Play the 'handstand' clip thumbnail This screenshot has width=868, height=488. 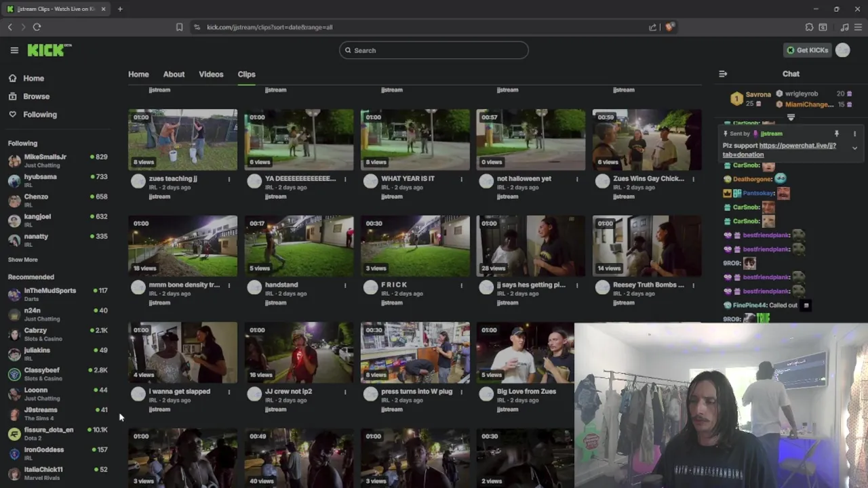tap(299, 246)
